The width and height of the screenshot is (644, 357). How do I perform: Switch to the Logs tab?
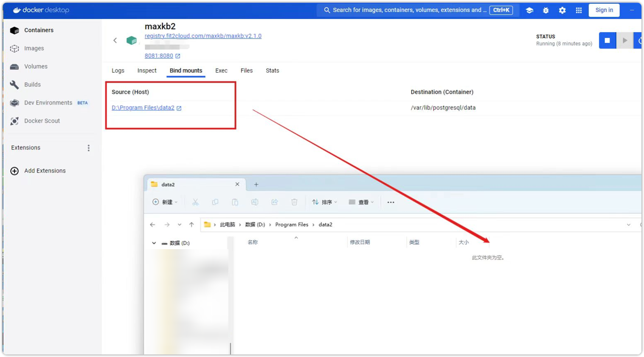pyautogui.click(x=118, y=70)
